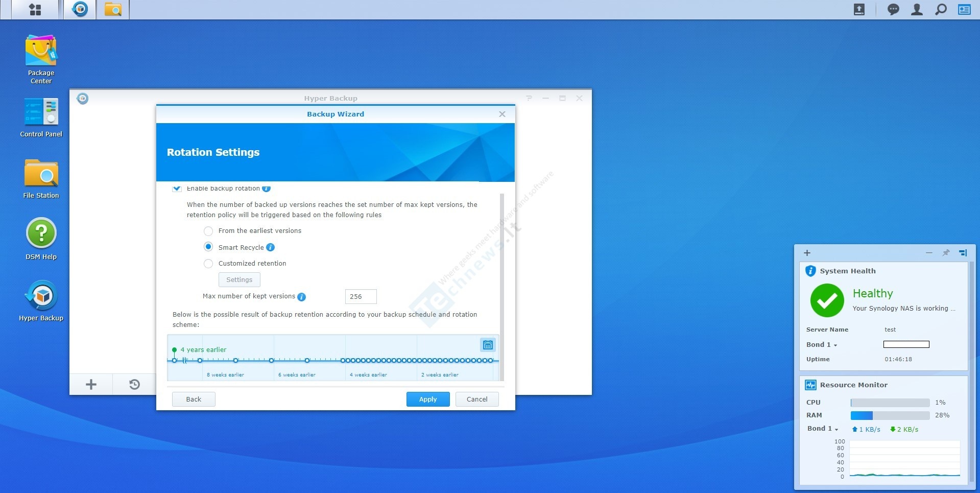
Task: Expand Bond 1 dropdown in Resource Monitor
Action: tap(822, 429)
